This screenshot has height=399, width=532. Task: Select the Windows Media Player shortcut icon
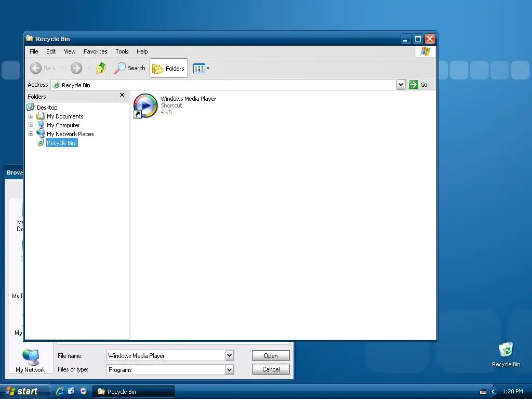point(145,106)
